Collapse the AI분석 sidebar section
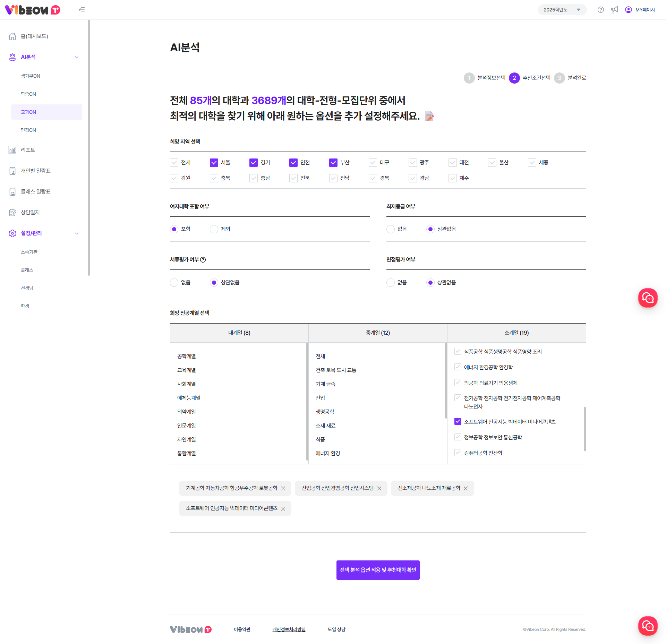This screenshot has width=666, height=644. pyautogui.click(x=77, y=57)
